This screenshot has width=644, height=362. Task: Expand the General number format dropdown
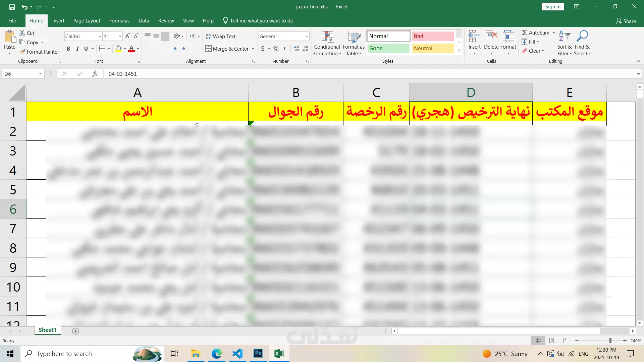pos(307,36)
